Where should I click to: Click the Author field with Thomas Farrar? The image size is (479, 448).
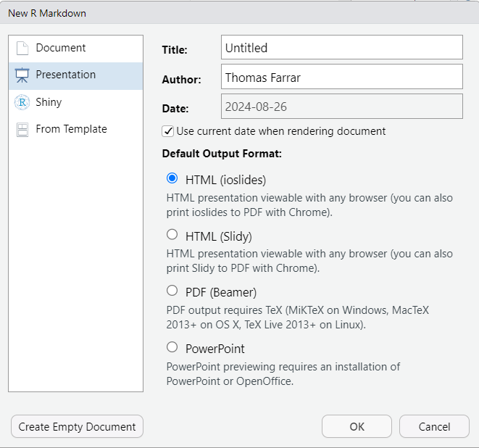[x=342, y=77]
